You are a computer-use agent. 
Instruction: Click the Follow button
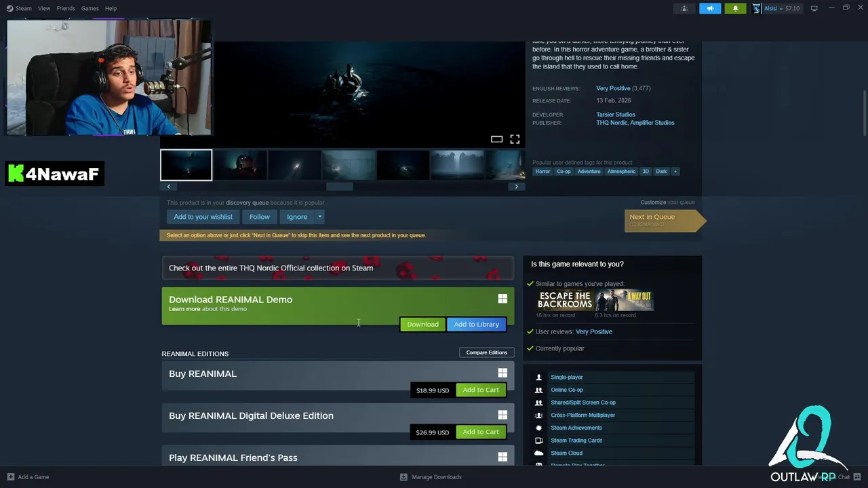click(259, 217)
